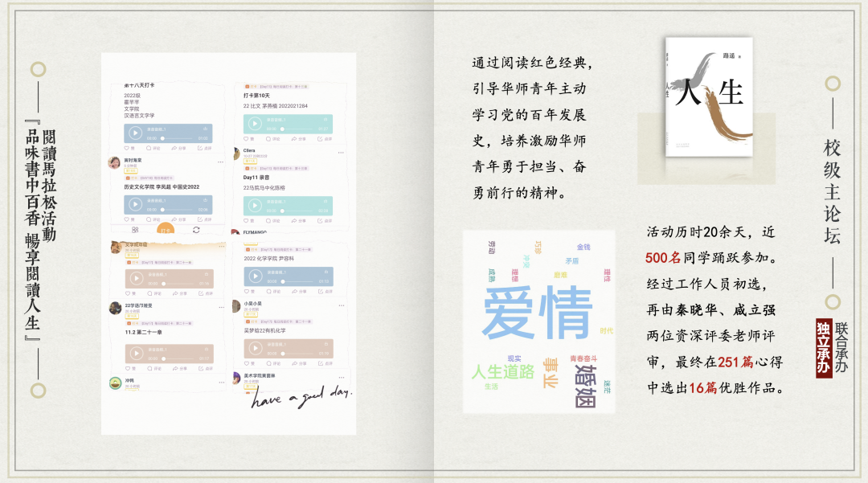Open more options on 11.2 第二十一章 post
The image size is (868, 483).
[x=221, y=307]
